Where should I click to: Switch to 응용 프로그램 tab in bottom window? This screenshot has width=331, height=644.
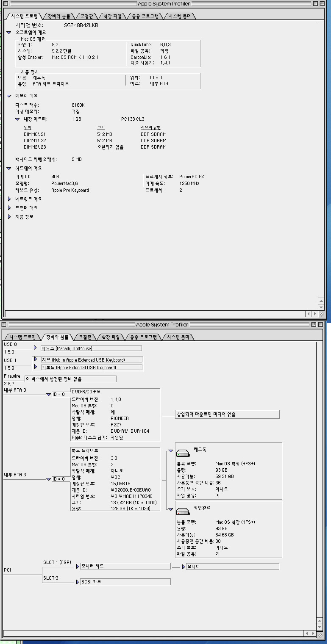click(x=144, y=337)
